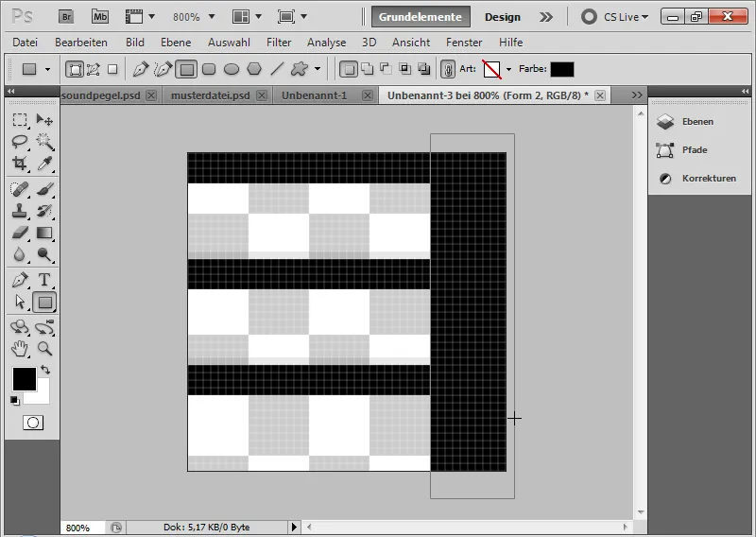Select the Clone Stamp tool
The height and width of the screenshot is (537, 756).
pyautogui.click(x=20, y=211)
